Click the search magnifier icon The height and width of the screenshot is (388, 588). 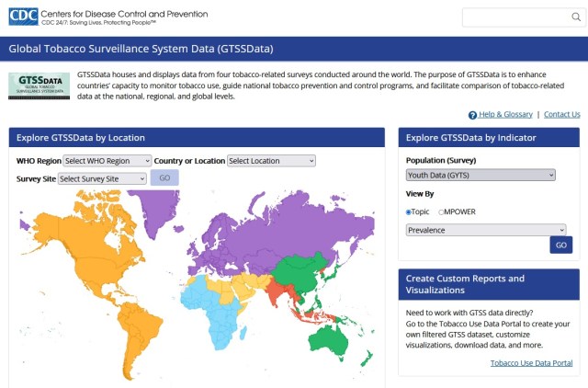pos(576,17)
